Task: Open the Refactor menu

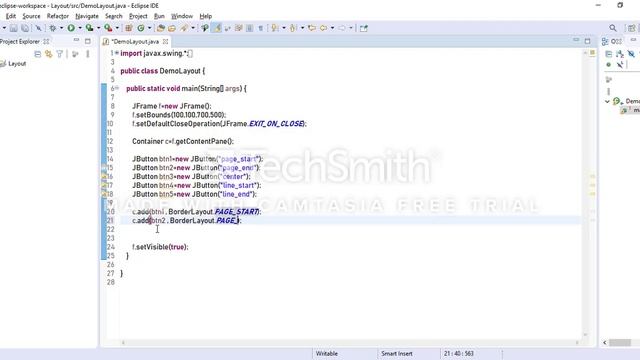Action: (58, 16)
